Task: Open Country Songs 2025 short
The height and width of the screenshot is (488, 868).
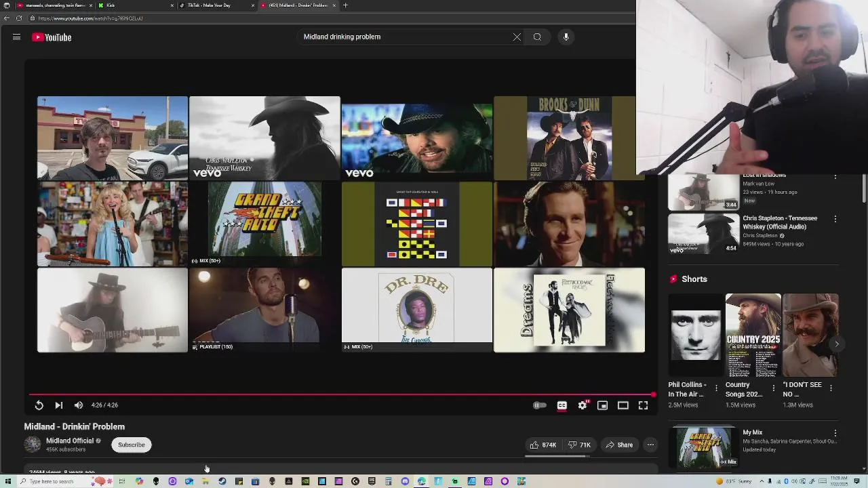Action: pos(753,335)
